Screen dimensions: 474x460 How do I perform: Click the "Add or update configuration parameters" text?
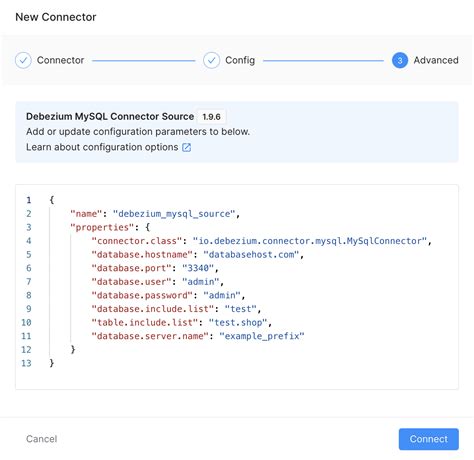[x=138, y=132]
